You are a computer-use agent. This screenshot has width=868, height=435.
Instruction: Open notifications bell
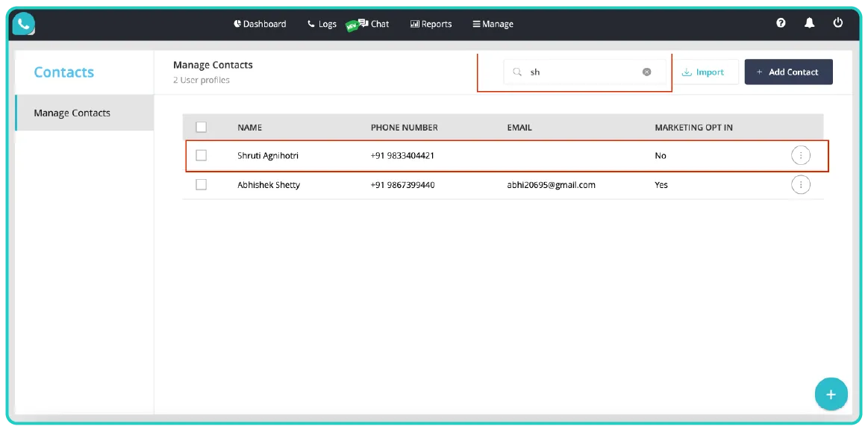point(809,22)
